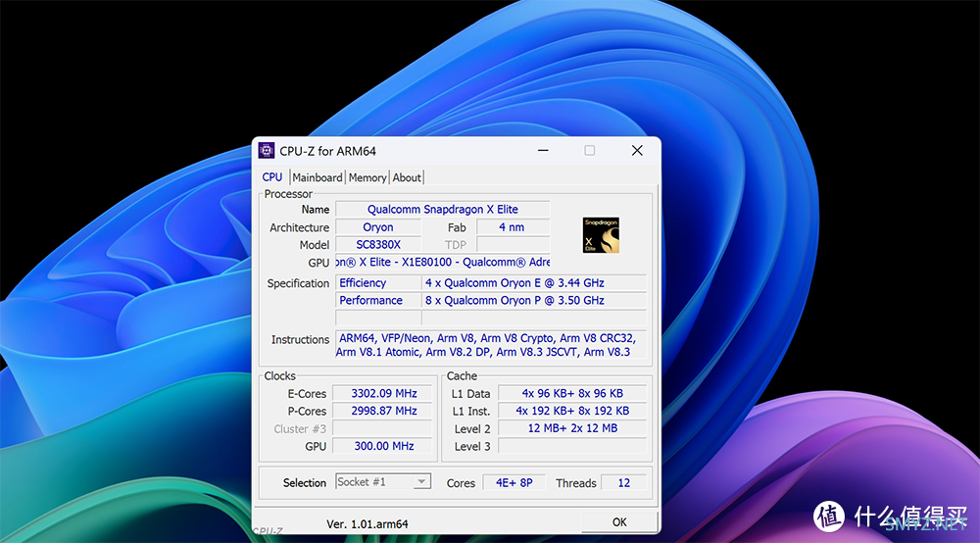Click the CPU-Z for ARM64 window title
This screenshot has width=980, height=543.
(x=327, y=151)
